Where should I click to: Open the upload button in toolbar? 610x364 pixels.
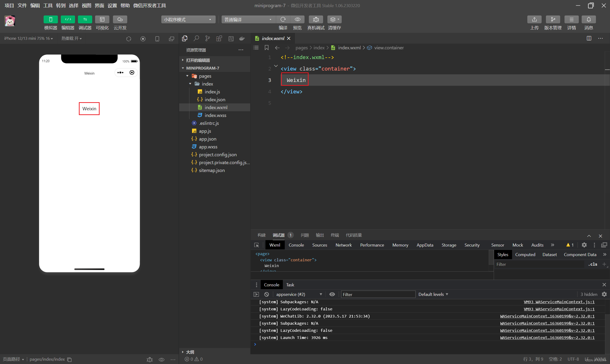(x=534, y=19)
